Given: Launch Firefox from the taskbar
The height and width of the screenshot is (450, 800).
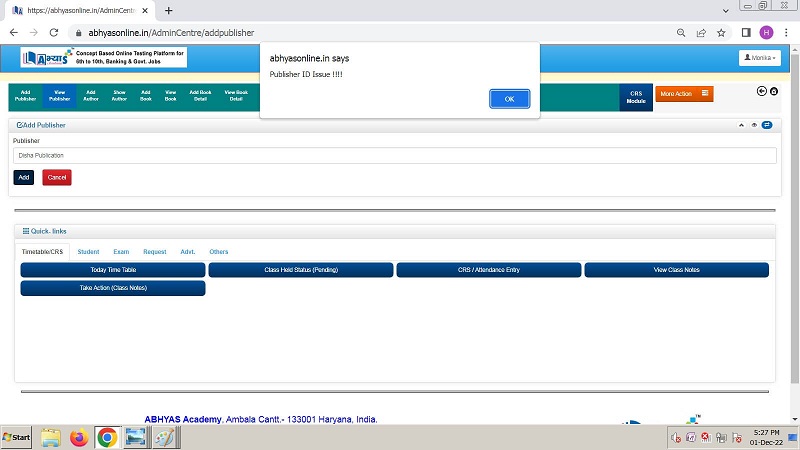Looking at the screenshot, I should [x=79, y=438].
